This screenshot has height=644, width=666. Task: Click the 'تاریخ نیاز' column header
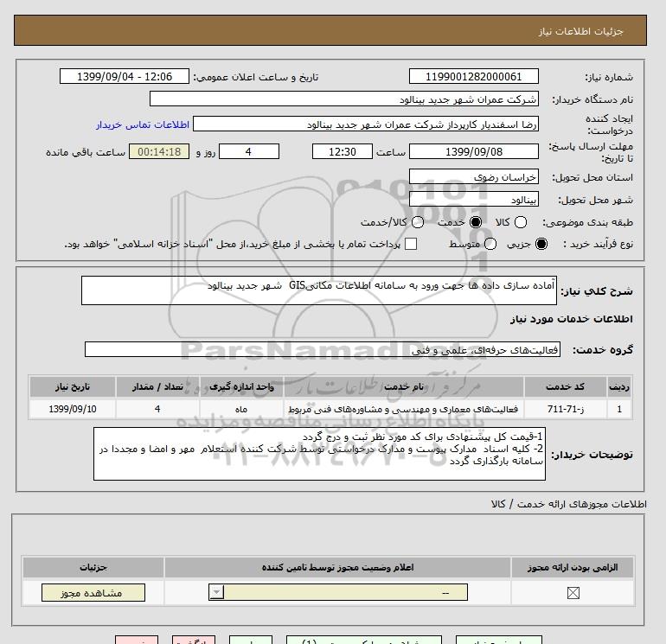[73, 386]
